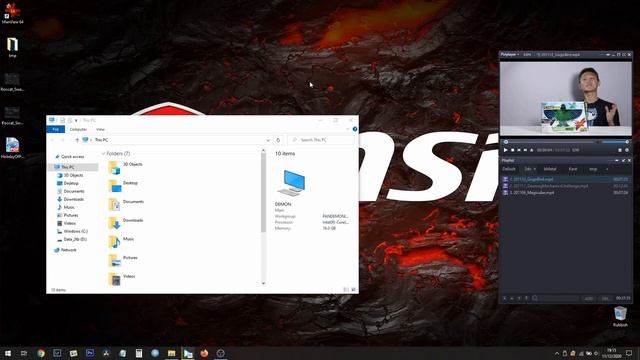This screenshot has width=640, height=360.
Task: Select second playlist item in PotPlayer
Action: (x=566, y=186)
